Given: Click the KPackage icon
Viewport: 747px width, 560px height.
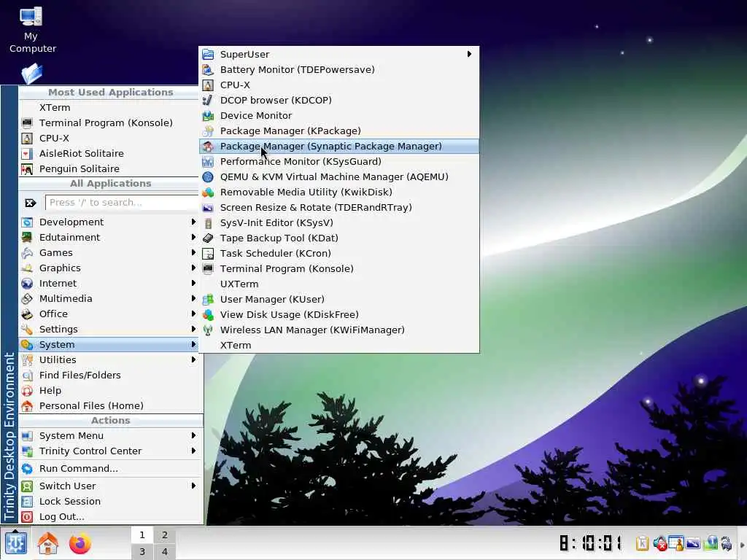Looking at the screenshot, I should coord(208,131).
